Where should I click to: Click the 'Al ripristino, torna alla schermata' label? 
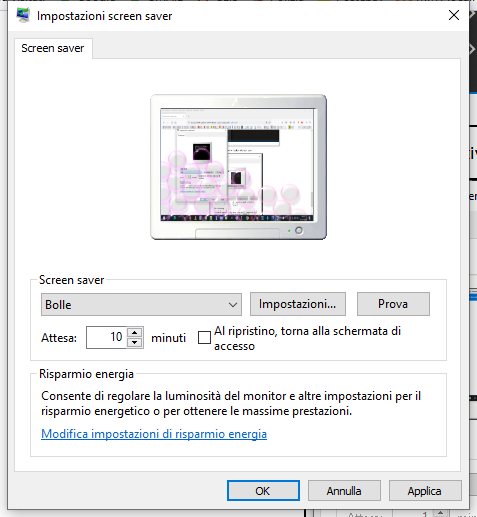(x=307, y=338)
